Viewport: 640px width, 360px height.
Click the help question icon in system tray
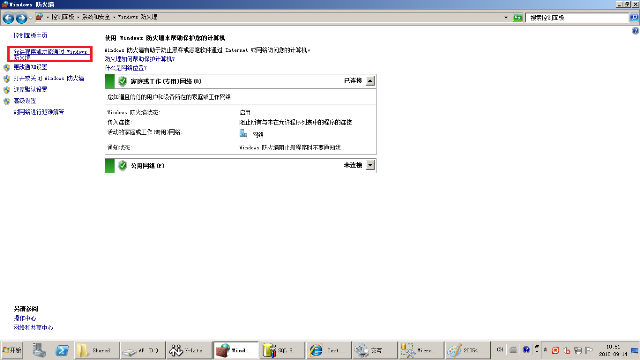pyautogui.click(x=526, y=350)
